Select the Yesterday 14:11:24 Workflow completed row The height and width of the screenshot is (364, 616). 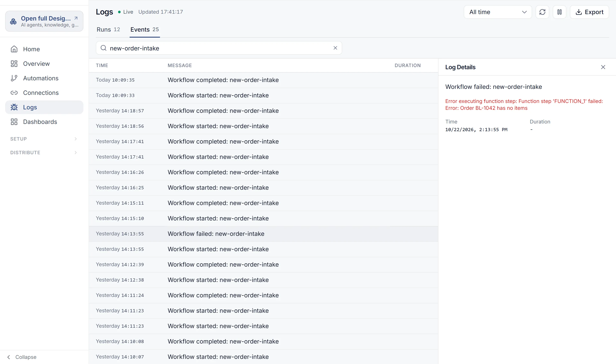[x=264, y=295]
